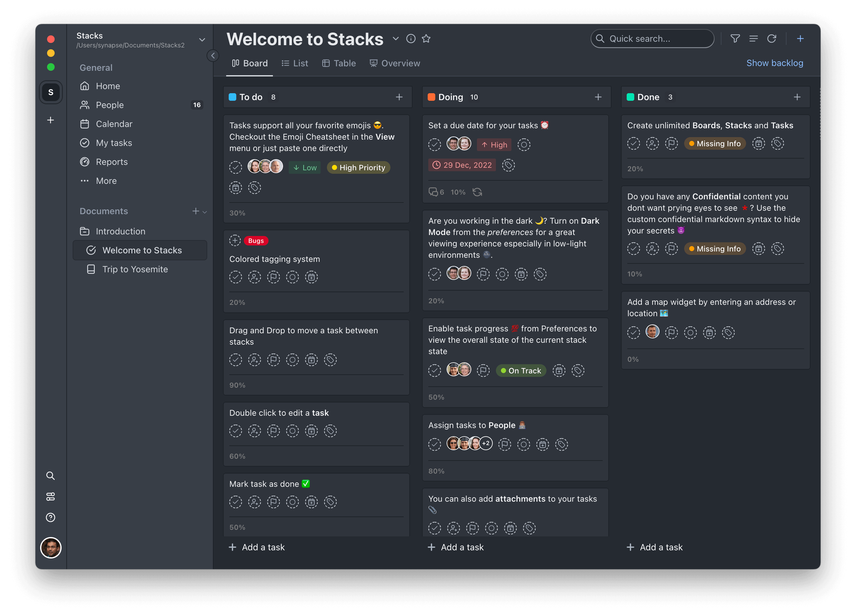Star the Welcome to Stacks board
The width and height of the screenshot is (856, 616).
pos(426,39)
